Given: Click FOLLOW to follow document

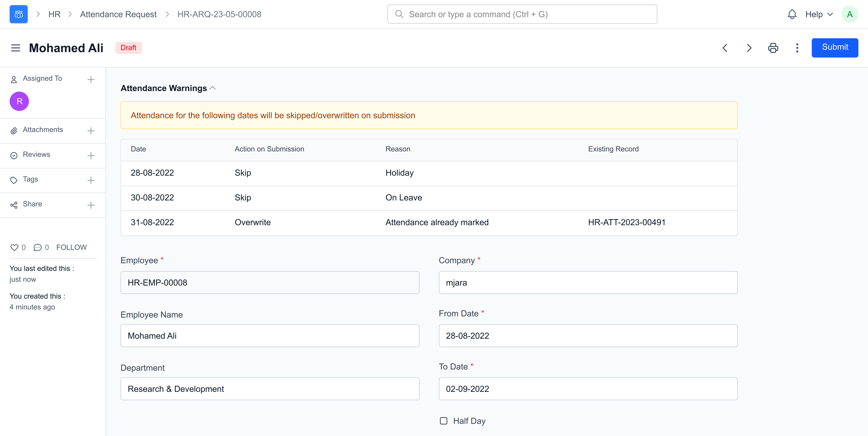Looking at the screenshot, I should [71, 248].
